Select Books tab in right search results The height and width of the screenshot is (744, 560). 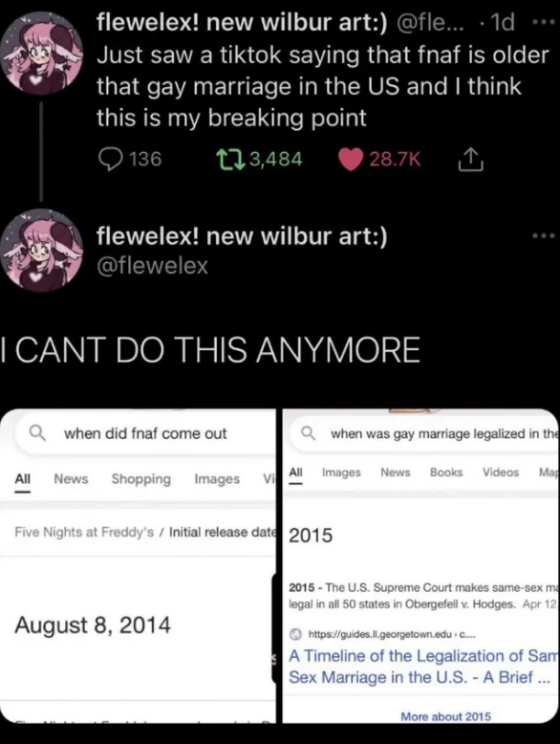point(446,472)
